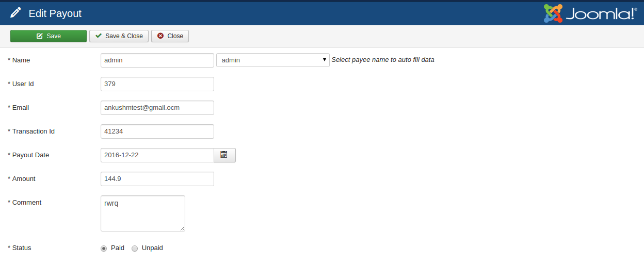Screen dimensions: 644x265
Task: Click inside the Comment textarea
Action: click(142, 213)
